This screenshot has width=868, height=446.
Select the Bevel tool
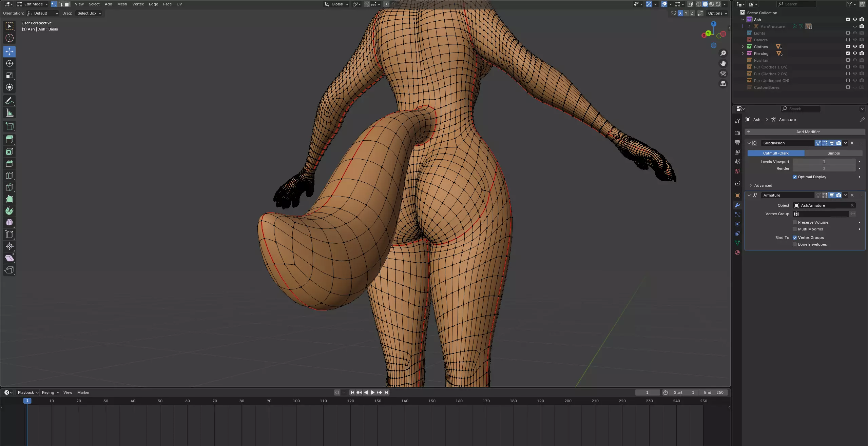point(9,163)
